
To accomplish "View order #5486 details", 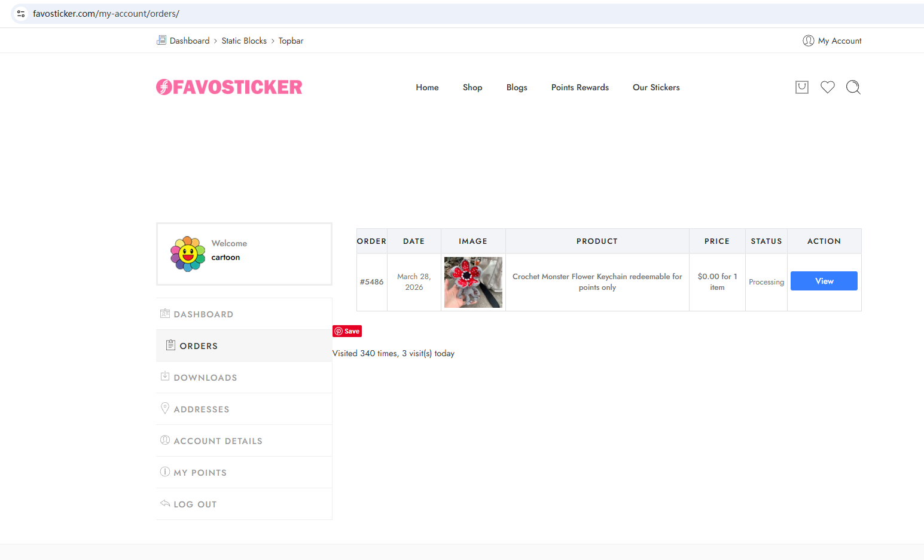I will tap(824, 281).
